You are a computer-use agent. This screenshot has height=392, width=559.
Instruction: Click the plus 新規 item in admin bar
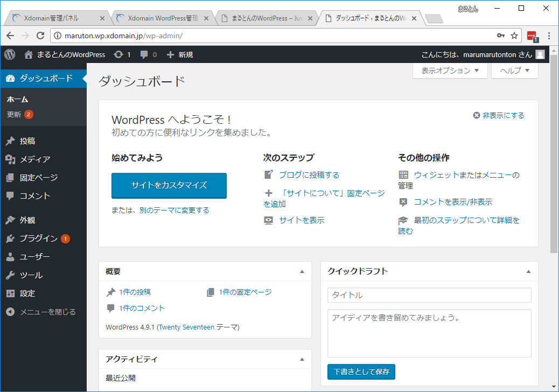click(180, 54)
